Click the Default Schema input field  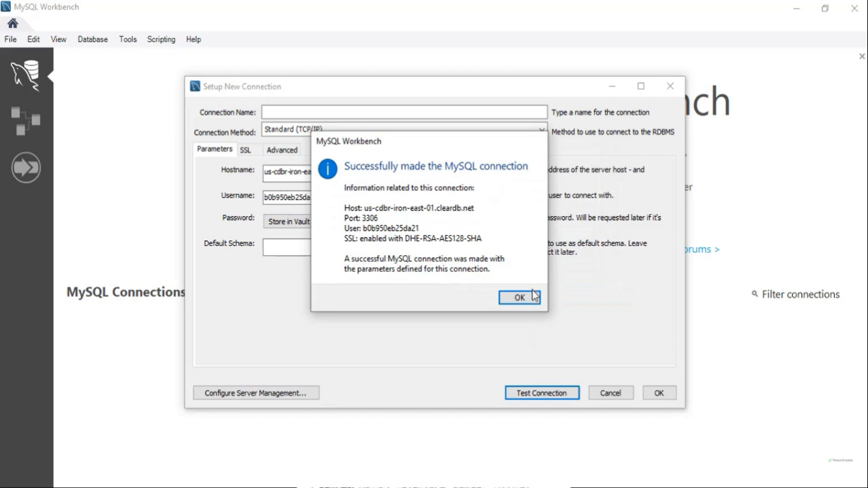[287, 247]
